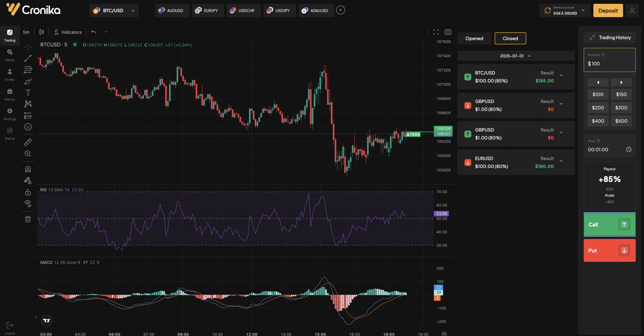Select the $150 preset amount
The width and height of the screenshot is (644, 336).
pyautogui.click(x=621, y=94)
